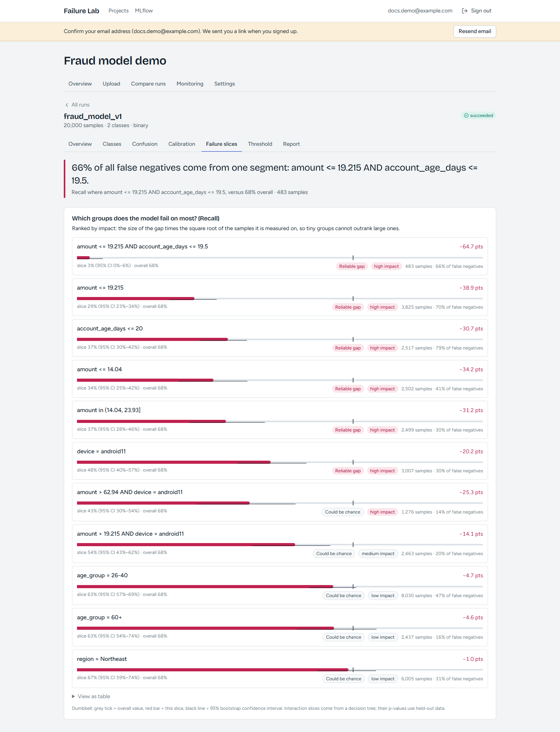Click Reliable gap badge on account_age_days <= 20
The width and height of the screenshot is (560, 732).
tap(348, 348)
